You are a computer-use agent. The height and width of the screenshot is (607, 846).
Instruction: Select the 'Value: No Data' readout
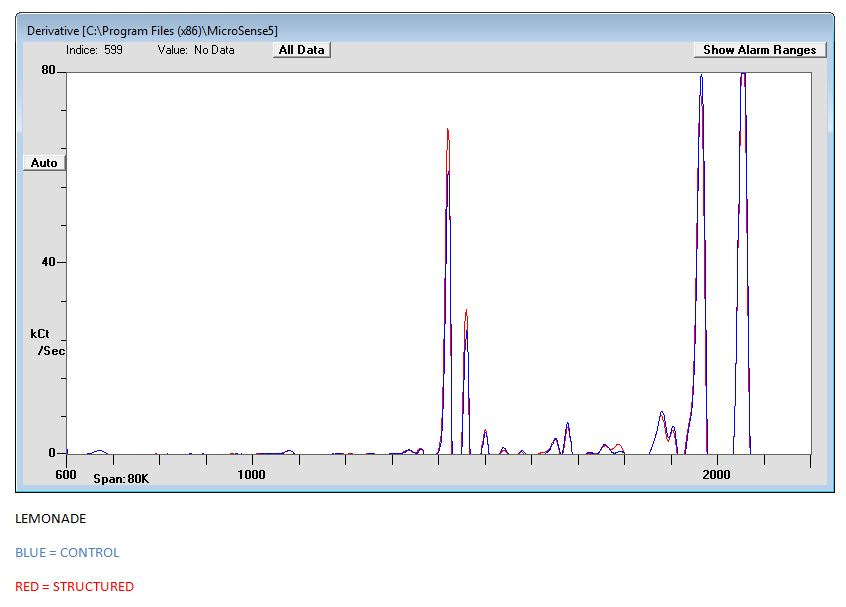point(196,50)
